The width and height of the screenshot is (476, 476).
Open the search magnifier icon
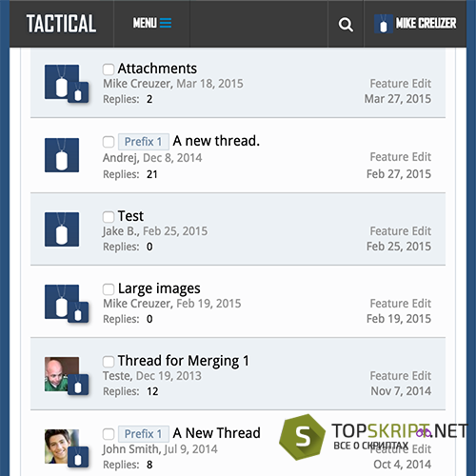point(346,24)
